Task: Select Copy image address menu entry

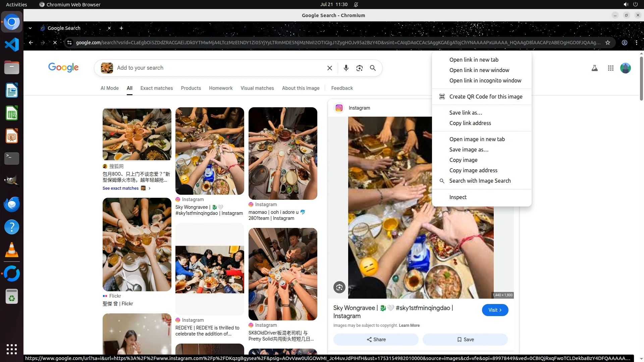Action: [x=473, y=170]
